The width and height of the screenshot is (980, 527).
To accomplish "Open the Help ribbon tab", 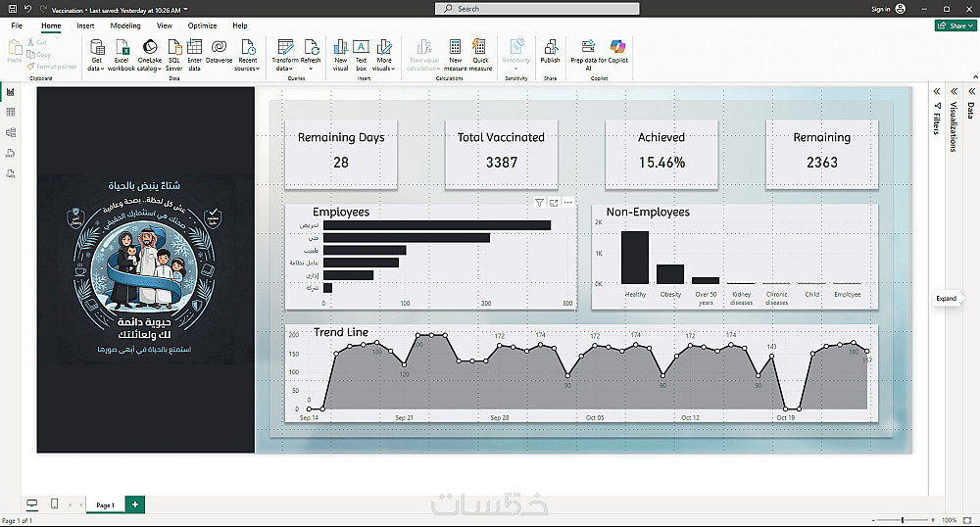I will [240, 25].
